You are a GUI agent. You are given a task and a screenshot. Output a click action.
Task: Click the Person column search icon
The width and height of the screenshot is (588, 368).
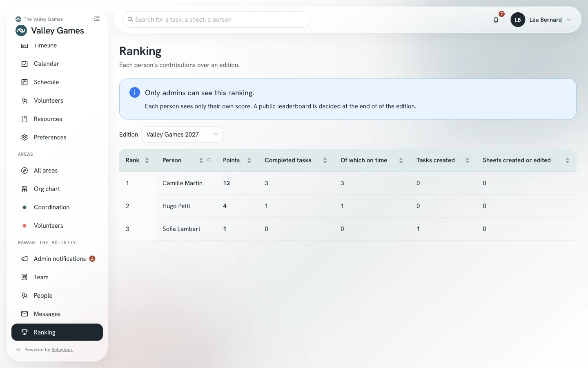pos(209,160)
